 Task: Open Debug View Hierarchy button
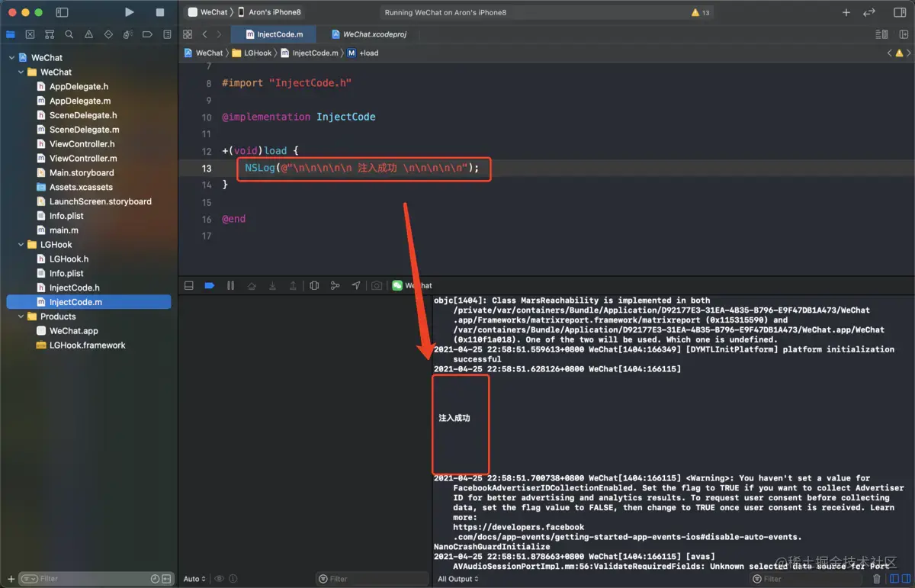(x=314, y=285)
